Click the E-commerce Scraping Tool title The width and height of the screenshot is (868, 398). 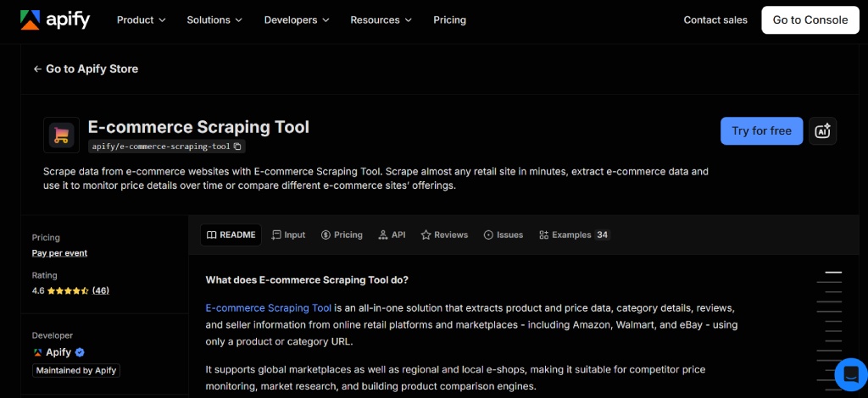click(x=198, y=127)
